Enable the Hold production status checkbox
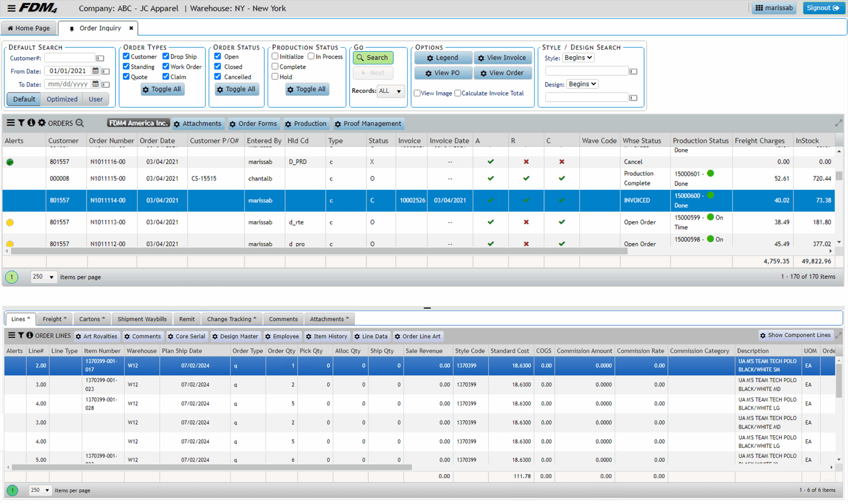Image resolution: width=848 pixels, height=504 pixels. (x=275, y=77)
